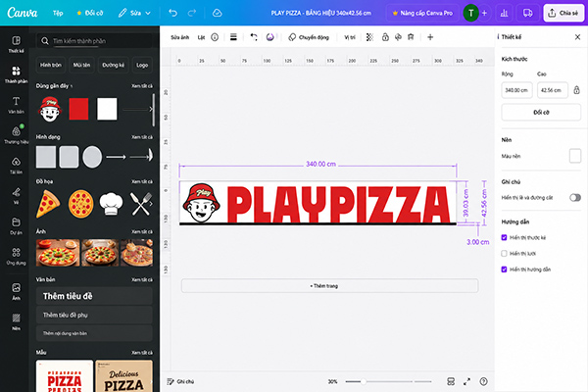Click the toolbar plus more icon
The width and height of the screenshot is (588, 392).
point(430,37)
